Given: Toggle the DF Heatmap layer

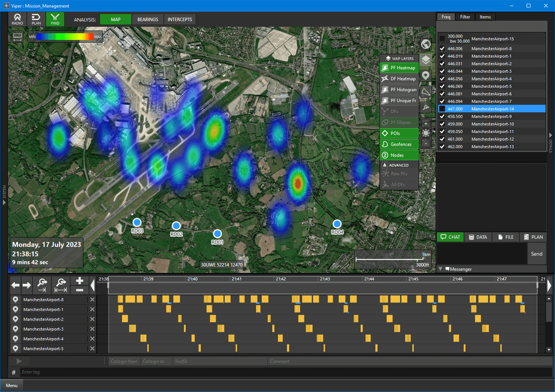Looking at the screenshot, I should coord(399,79).
